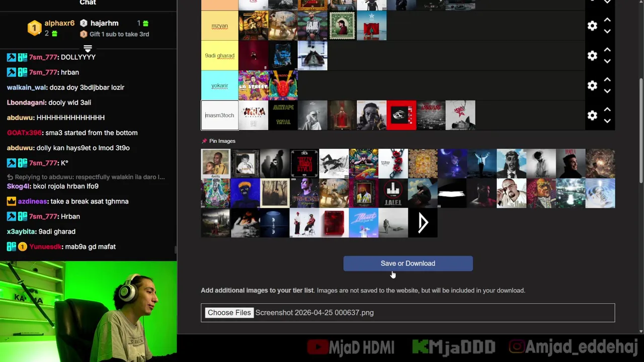Select the red devil mask cover in yokarir tier

click(283, 85)
